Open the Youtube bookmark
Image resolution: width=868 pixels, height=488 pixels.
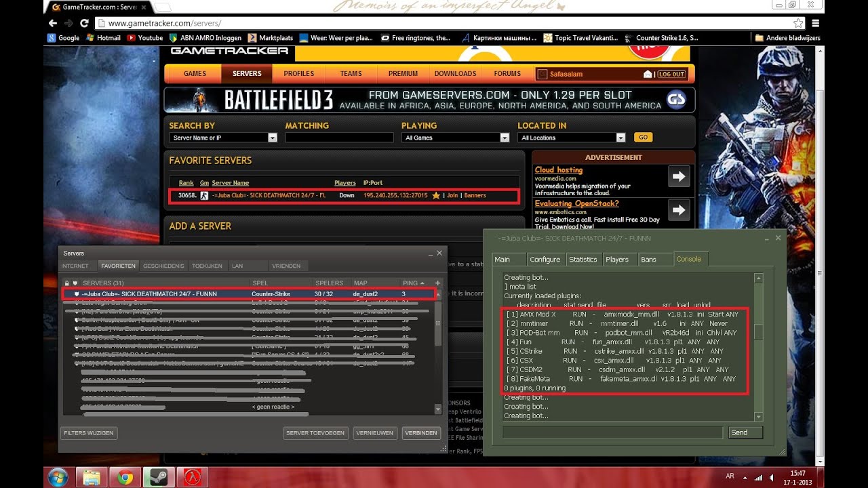(145, 38)
